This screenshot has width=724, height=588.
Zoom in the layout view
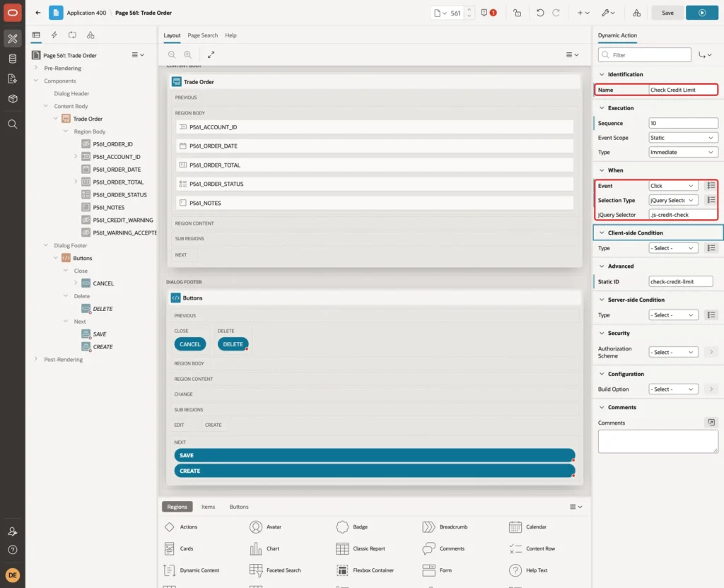tap(188, 54)
